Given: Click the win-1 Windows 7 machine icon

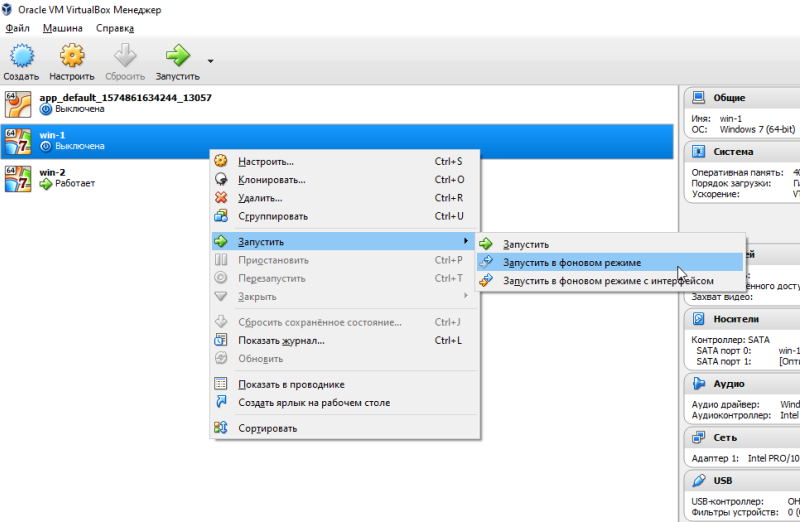Looking at the screenshot, I should [x=18, y=141].
